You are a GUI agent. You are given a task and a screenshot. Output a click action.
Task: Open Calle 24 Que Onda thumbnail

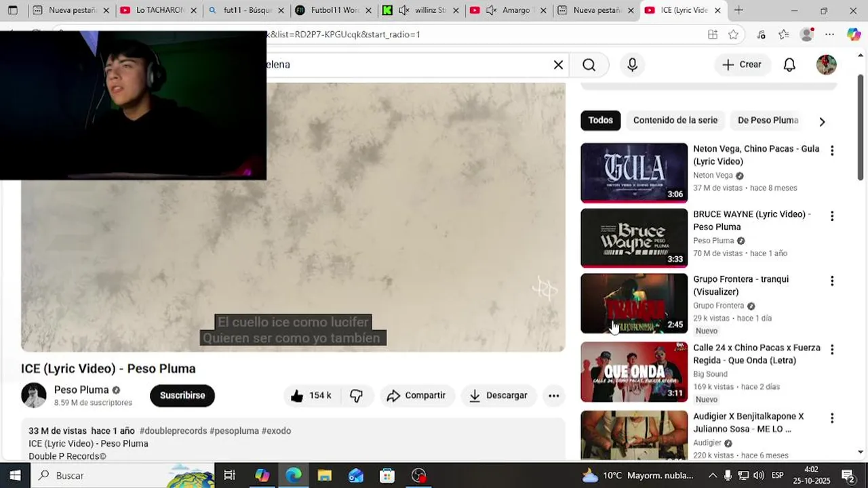pos(634,372)
